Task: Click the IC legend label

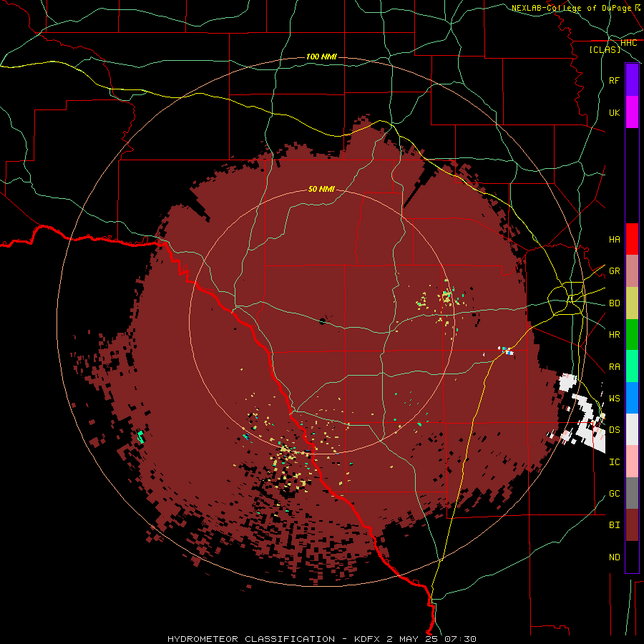Action: pyautogui.click(x=614, y=462)
